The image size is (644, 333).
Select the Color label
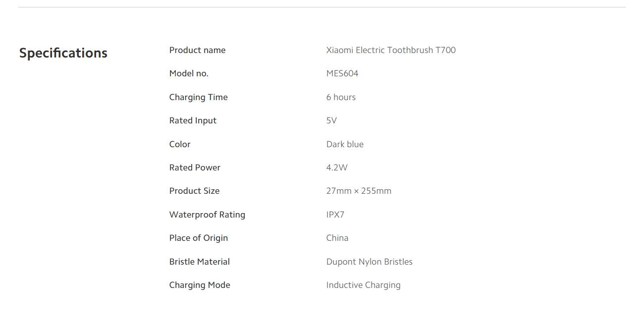coord(180,144)
